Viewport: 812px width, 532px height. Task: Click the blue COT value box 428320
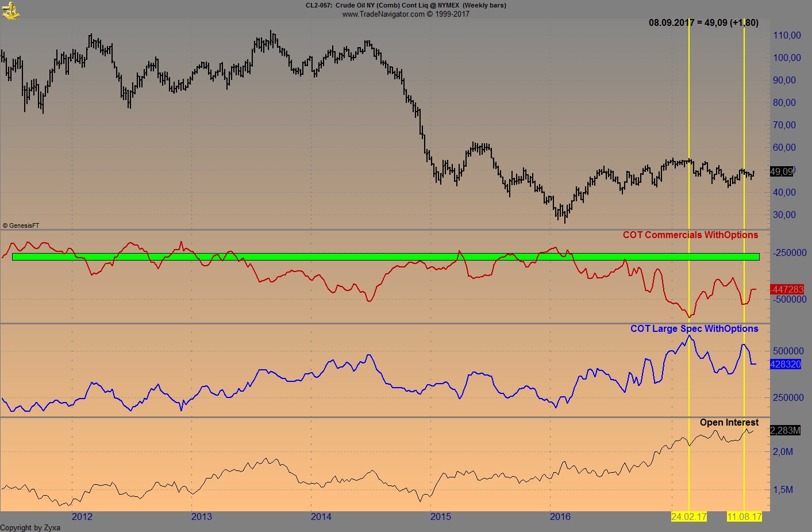(x=785, y=363)
